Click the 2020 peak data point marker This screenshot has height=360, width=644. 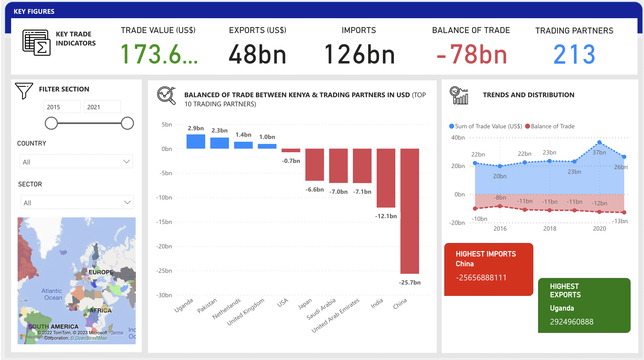point(599,142)
